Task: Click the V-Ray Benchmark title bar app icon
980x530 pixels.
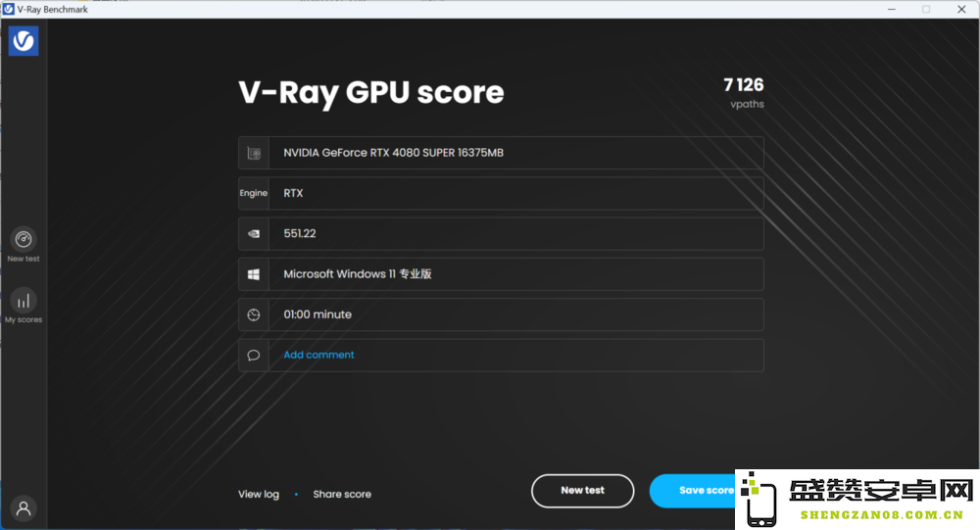Action: 8,9
